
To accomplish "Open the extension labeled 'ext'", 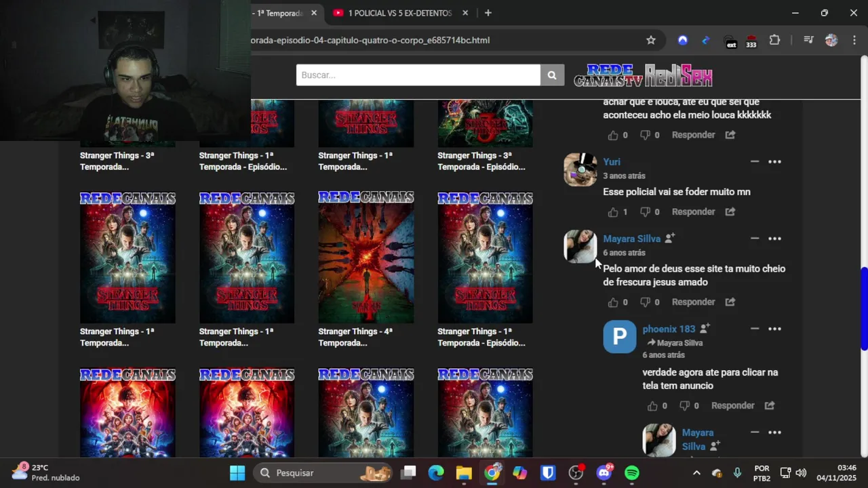I will pyautogui.click(x=730, y=41).
